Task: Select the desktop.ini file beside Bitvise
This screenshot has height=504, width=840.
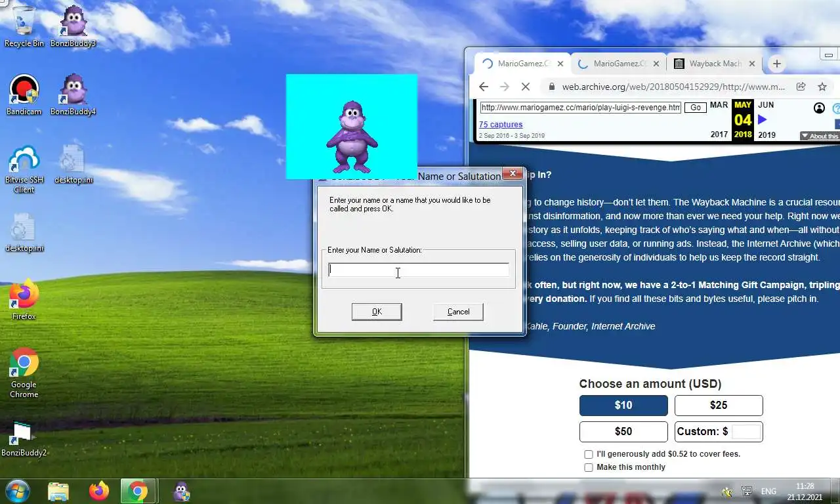Action: point(73,164)
